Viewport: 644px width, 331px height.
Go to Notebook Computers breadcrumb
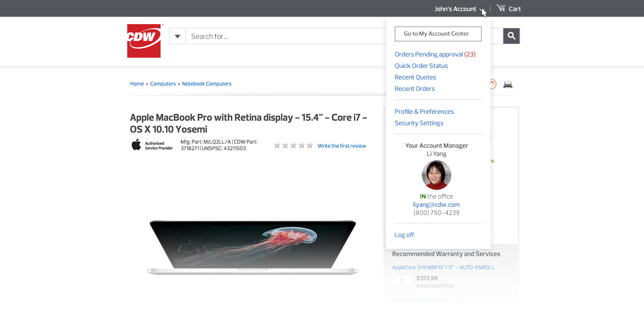[207, 84]
